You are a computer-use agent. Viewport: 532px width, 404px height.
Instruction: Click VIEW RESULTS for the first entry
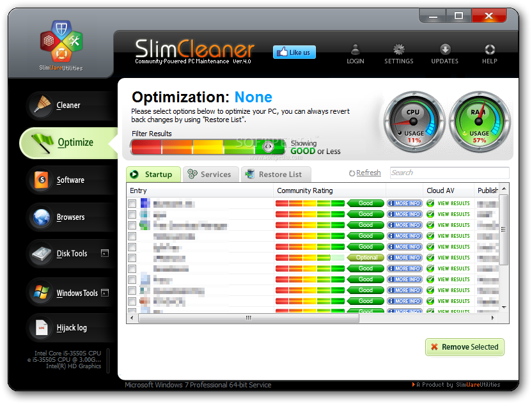click(453, 203)
